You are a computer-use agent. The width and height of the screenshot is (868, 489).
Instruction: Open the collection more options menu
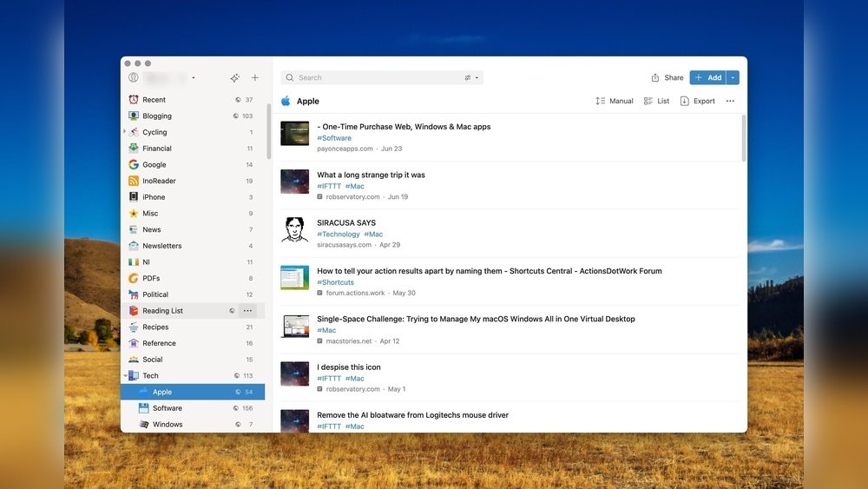click(x=730, y=101)
